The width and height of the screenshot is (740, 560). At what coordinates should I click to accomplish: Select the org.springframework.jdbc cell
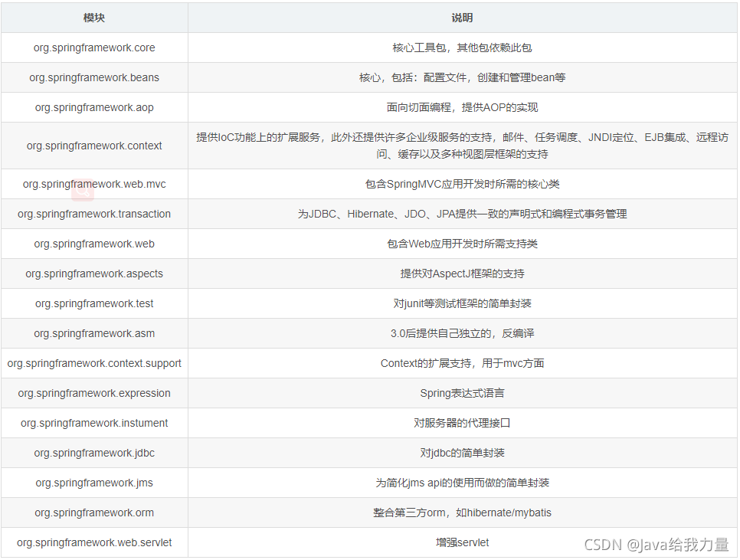[94, 453]
